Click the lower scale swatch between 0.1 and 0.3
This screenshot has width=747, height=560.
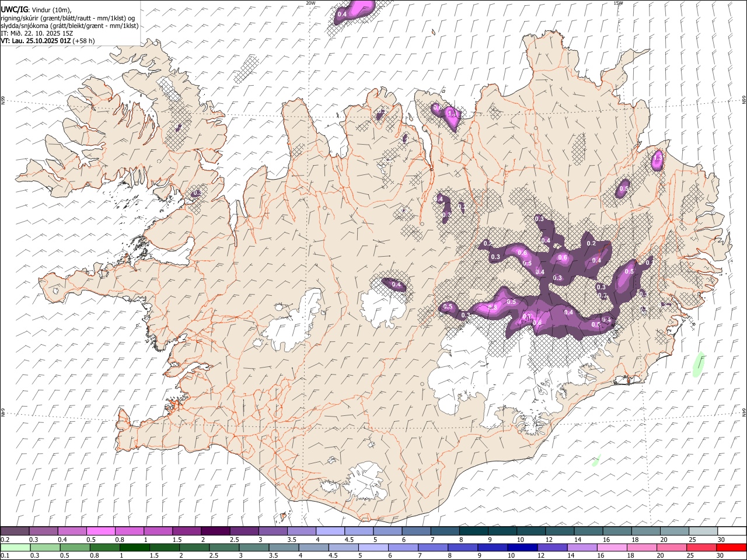click(15, 547)
